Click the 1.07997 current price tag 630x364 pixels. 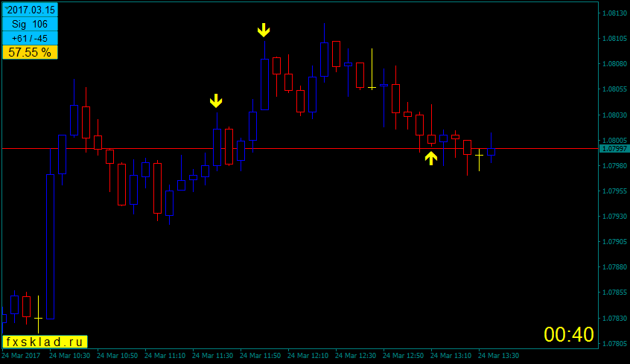pos(614,149)
